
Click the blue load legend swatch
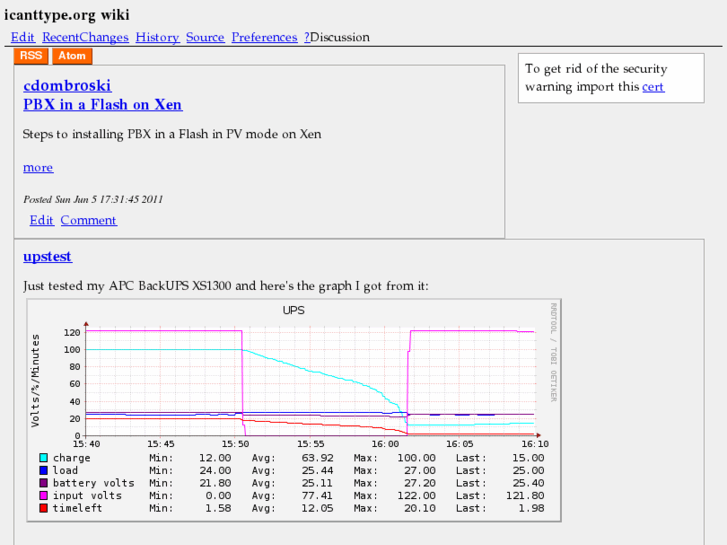[44, 470]
